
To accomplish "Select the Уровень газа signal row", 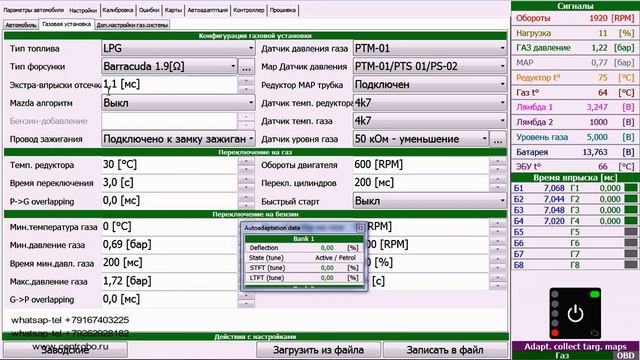I will 575,137.
